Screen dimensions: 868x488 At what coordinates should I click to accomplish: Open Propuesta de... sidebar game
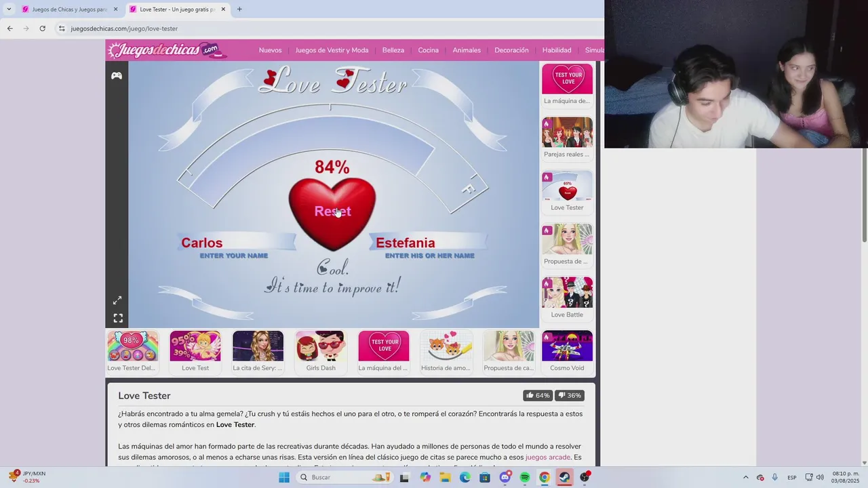(567, 246)
